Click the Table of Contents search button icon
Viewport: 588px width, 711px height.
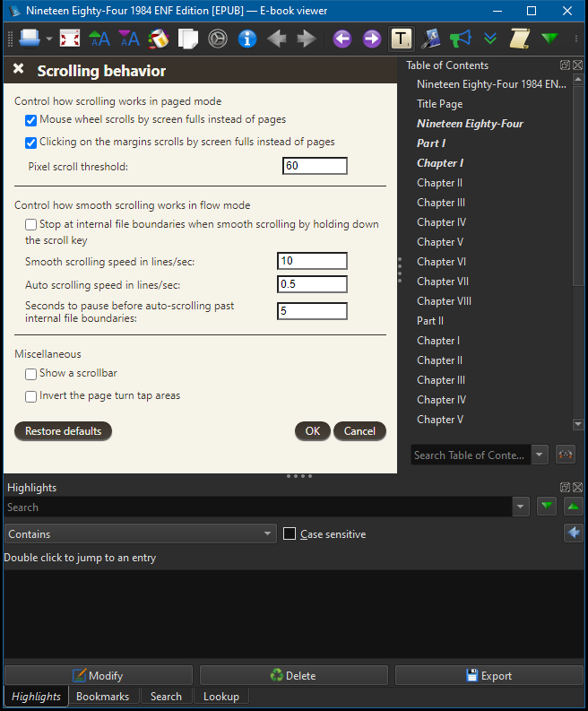pyautogui.click(x=566, y=455)
